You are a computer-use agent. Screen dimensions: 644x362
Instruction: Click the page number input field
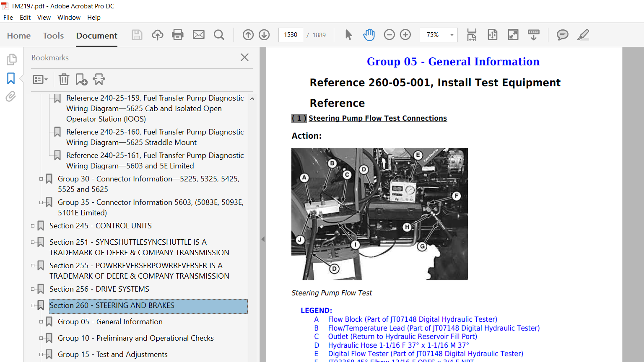click(291, 35)
